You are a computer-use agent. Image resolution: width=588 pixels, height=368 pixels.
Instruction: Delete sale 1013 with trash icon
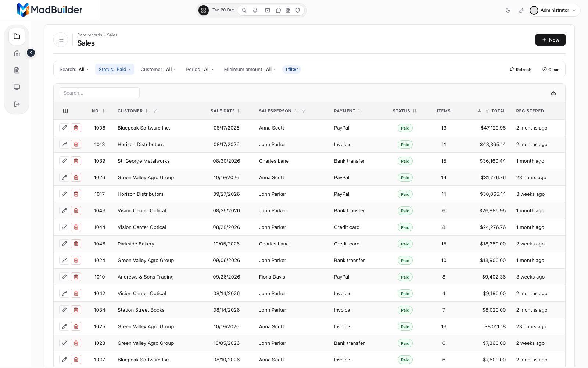point(76,144)
